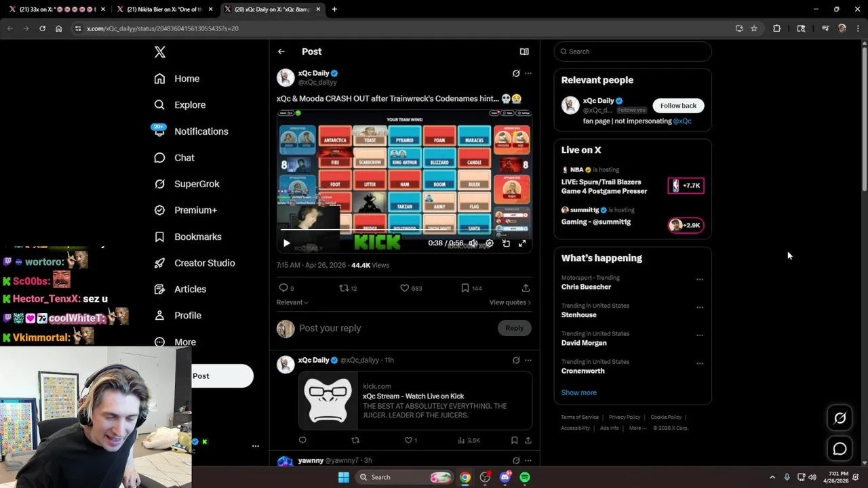Mute the video using the speaker icon
This screenshot has height=488, width=868.
pyautogui.click(x=473, y=243)
